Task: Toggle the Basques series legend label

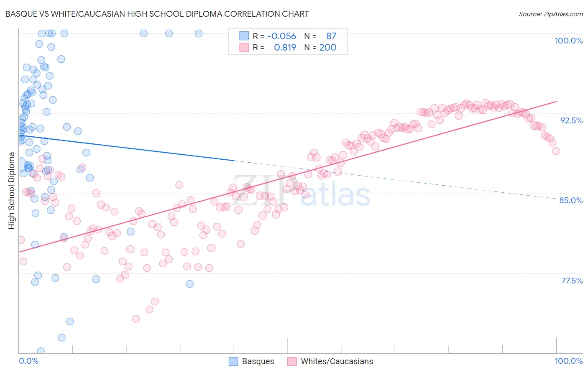Action: [258, 361]
